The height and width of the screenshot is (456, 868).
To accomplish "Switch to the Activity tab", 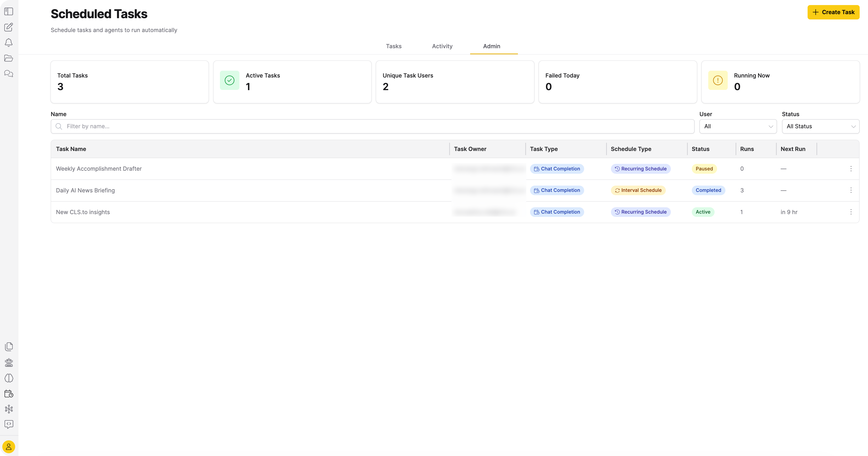I will (x=442, y=46).
